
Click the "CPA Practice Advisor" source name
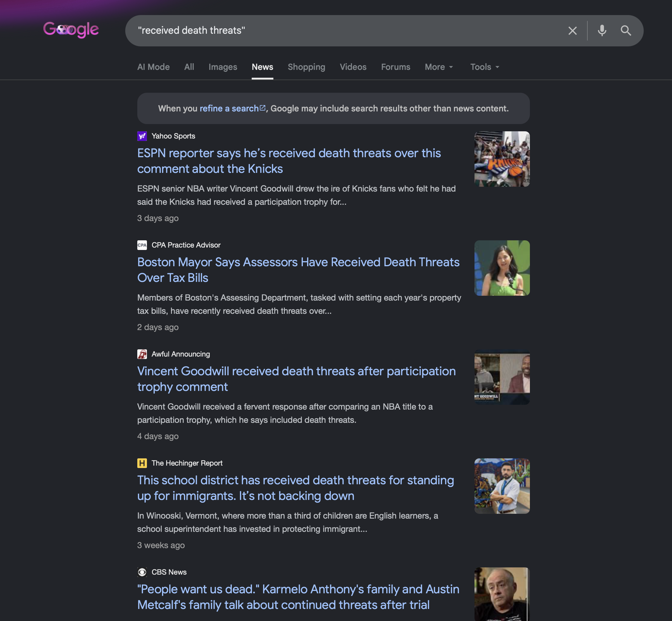coord(186,245)
